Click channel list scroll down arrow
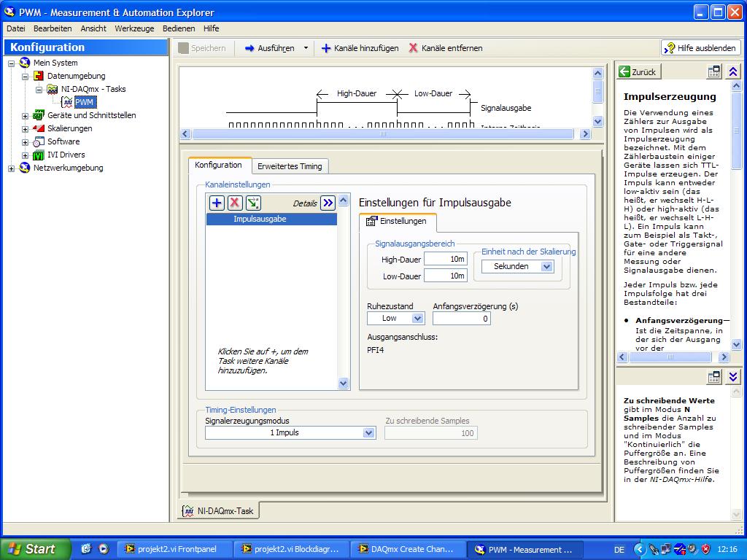 pos(343,384)
